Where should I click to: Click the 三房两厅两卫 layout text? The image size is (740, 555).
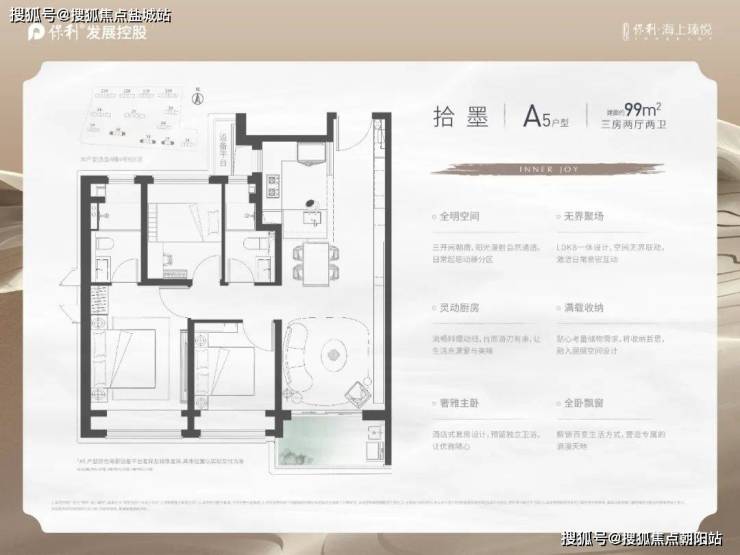633,125
